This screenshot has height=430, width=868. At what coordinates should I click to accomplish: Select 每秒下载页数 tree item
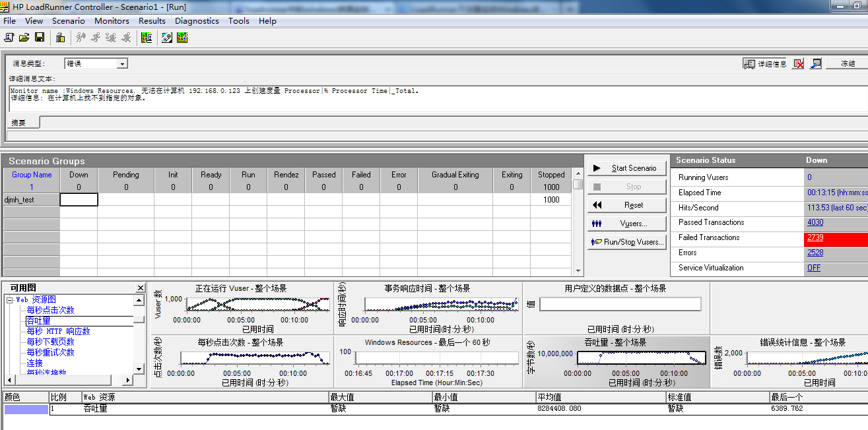point(50,342)
